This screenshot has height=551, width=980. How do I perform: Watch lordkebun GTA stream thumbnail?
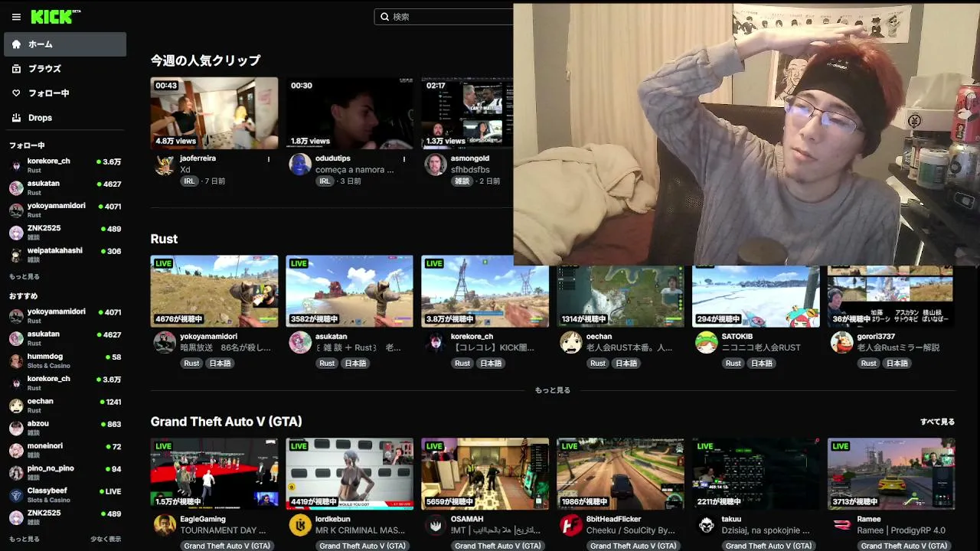pos(350,474)
